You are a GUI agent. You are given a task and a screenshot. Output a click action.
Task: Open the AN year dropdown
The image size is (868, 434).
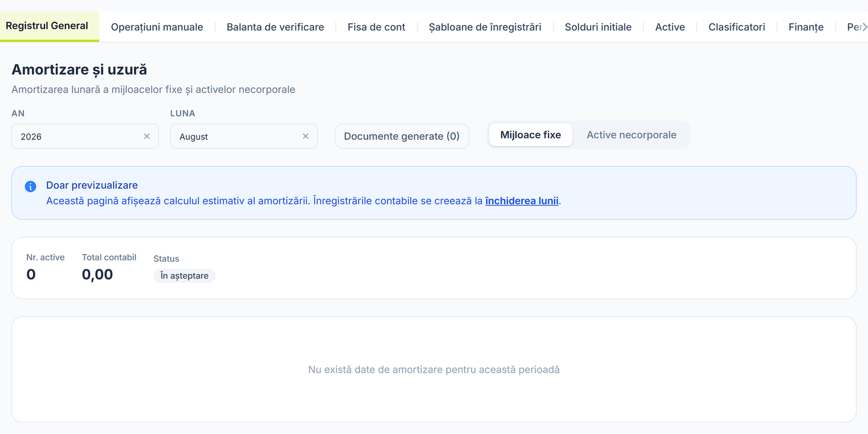(x=85, y=136)
